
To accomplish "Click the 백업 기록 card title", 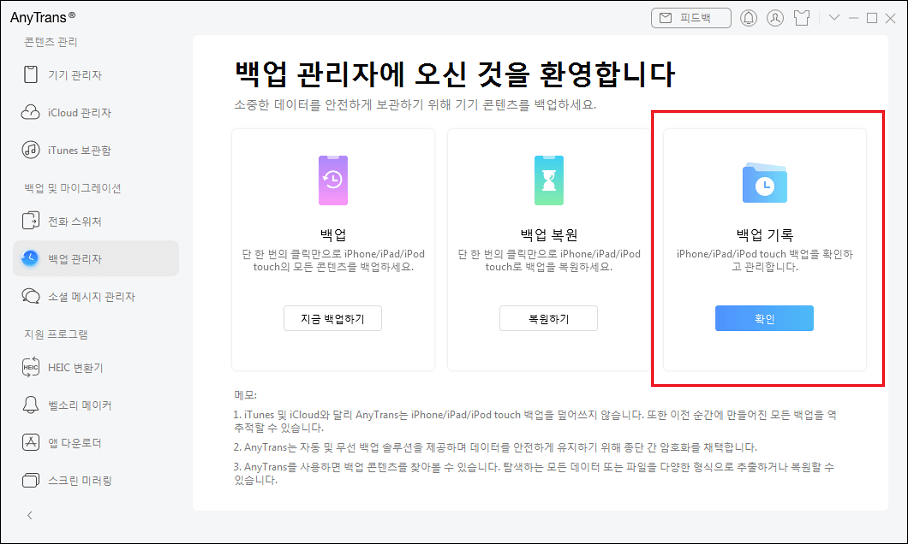I will pyautogui.click(x=764, y=235).
